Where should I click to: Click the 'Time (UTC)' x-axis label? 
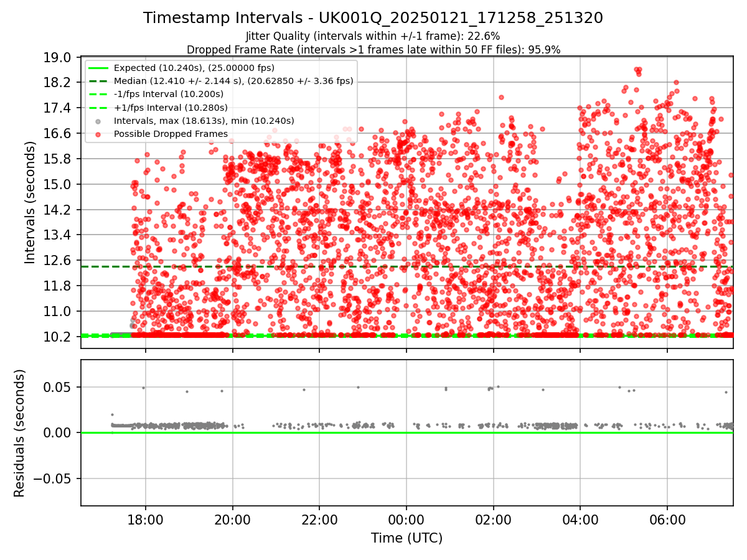click(x=406, y=538)
